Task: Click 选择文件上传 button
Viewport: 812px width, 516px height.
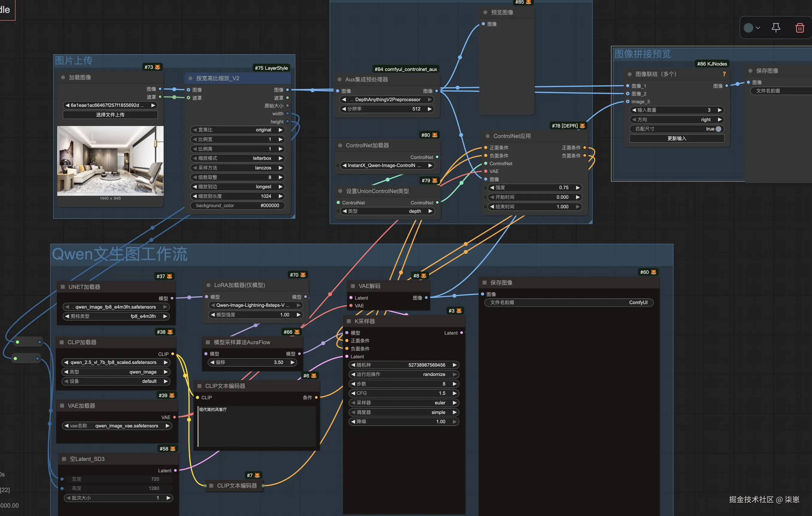Action: [x=110, y=115]
